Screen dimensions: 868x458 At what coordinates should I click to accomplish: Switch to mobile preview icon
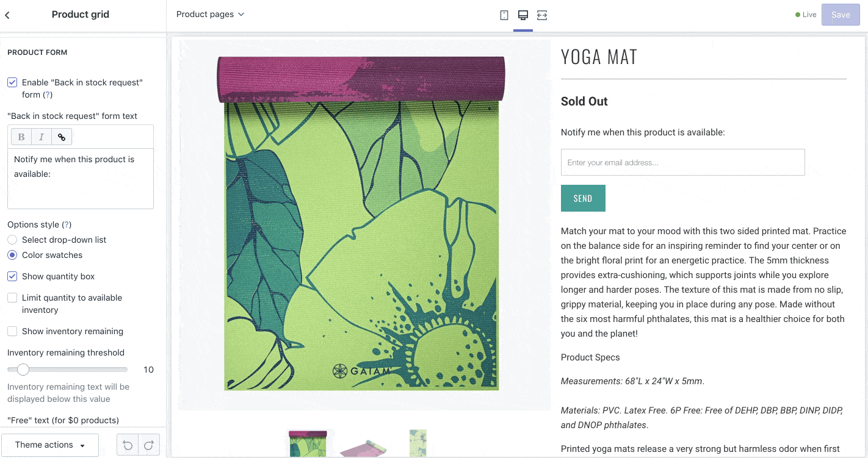click(504, 15)
